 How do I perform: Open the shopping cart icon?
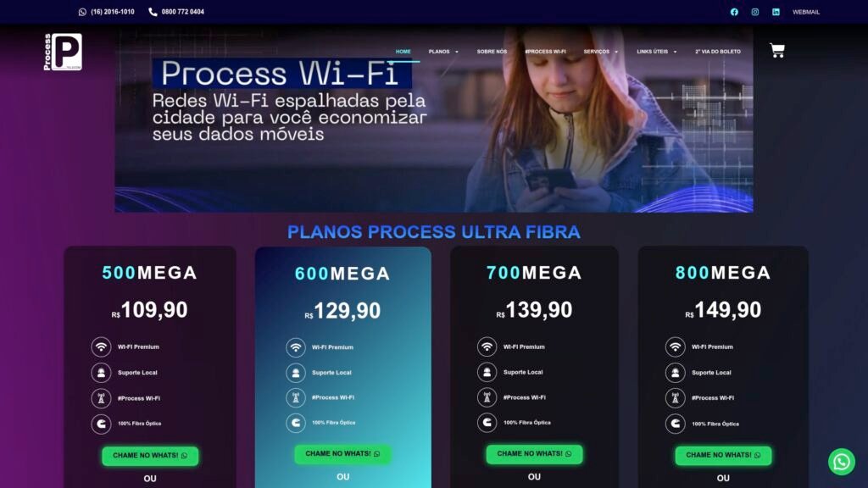click(x=777, y=50)
